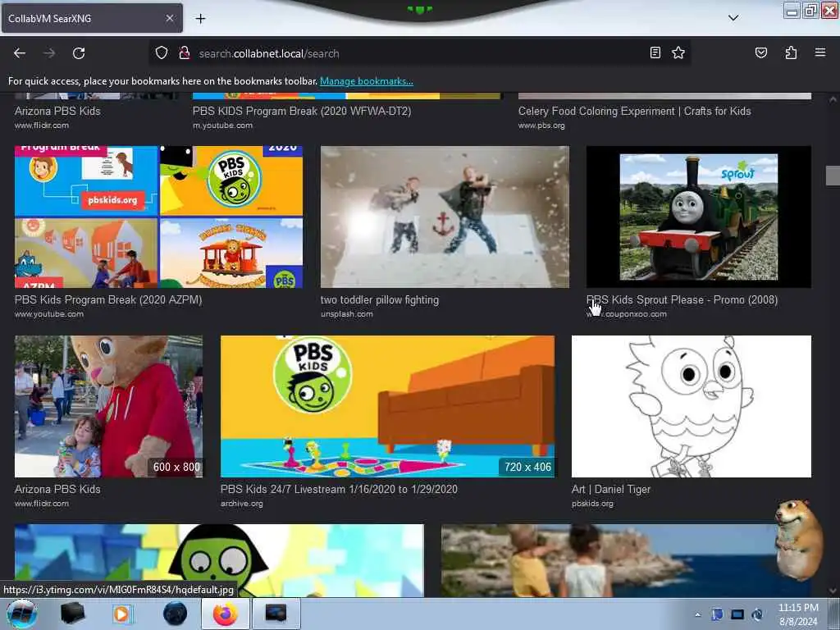Click the hamster desktop pet figure
This screenshot has height=630, width=840.
[798, 539]
